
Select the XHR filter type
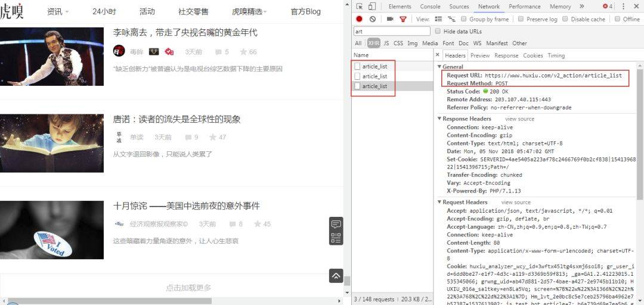[x=374, y=43]
